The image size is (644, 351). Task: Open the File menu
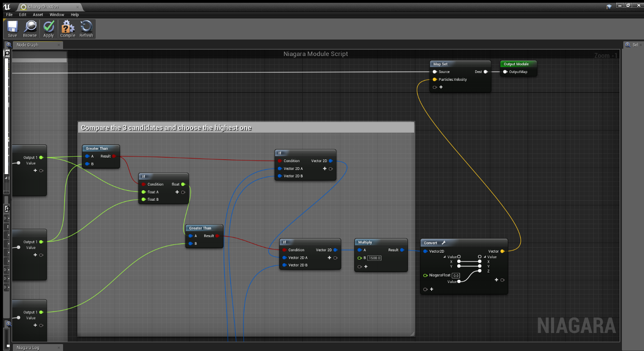click(9, 15)
